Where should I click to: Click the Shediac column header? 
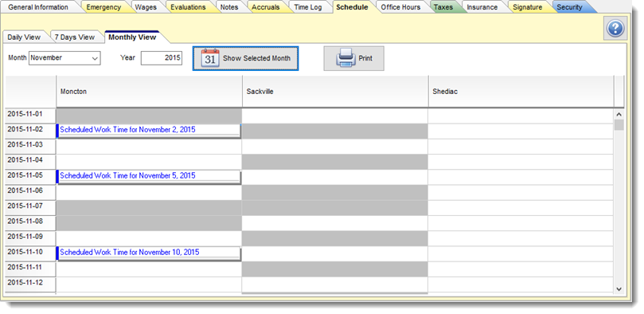(521, 91)
